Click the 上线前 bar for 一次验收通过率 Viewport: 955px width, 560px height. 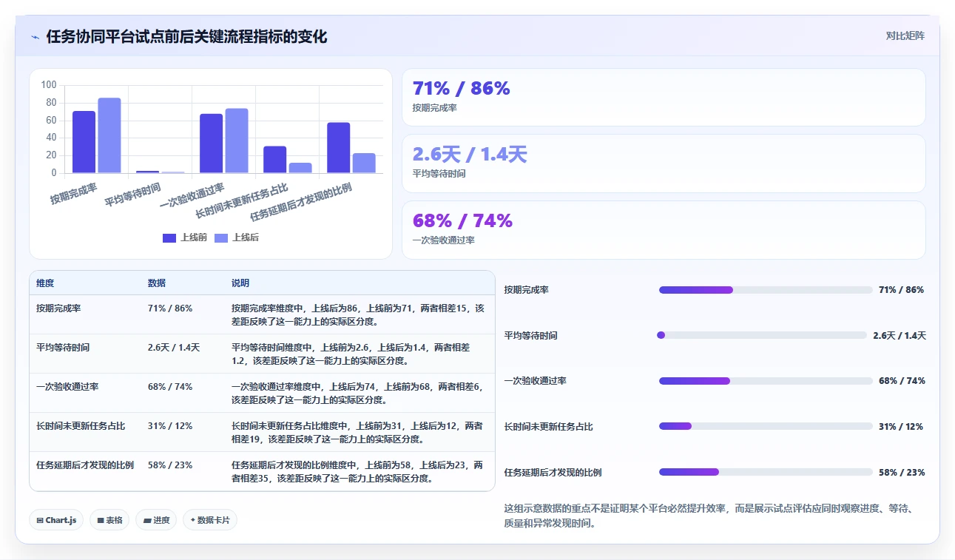(x=212, y=144)
